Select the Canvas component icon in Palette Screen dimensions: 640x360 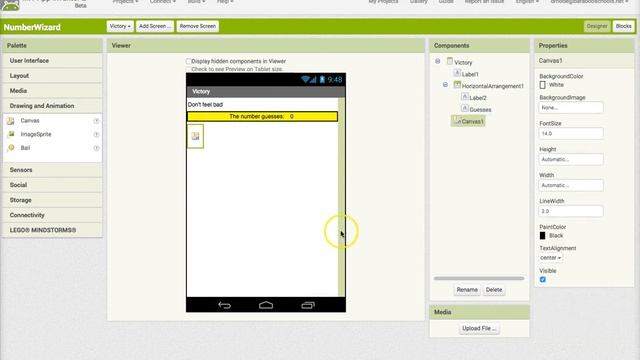11,121
